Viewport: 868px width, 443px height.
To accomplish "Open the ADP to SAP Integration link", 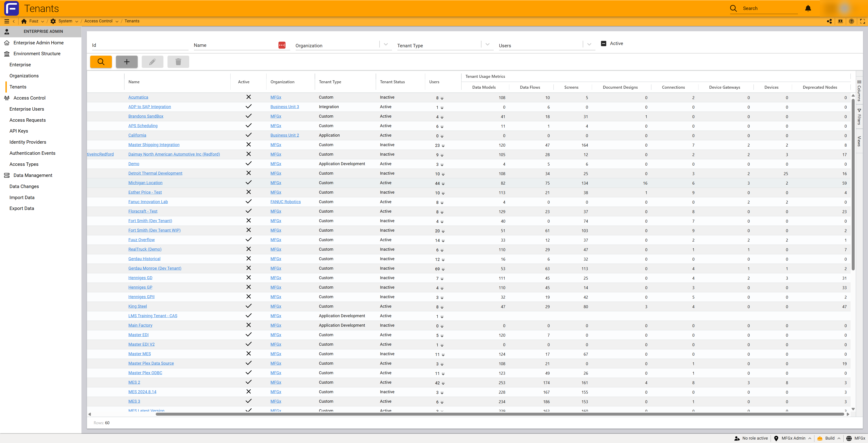I will (150, 107).
